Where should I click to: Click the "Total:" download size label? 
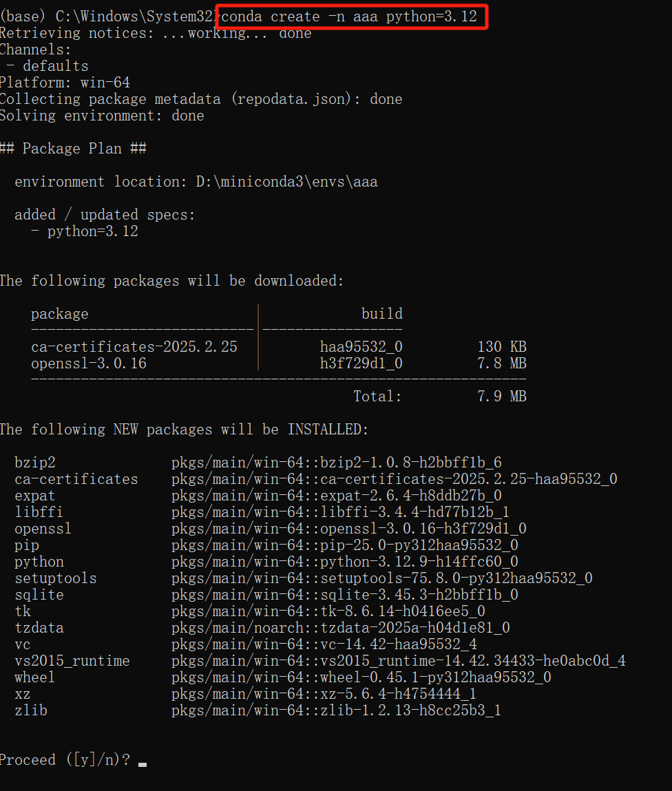point(377,397)
